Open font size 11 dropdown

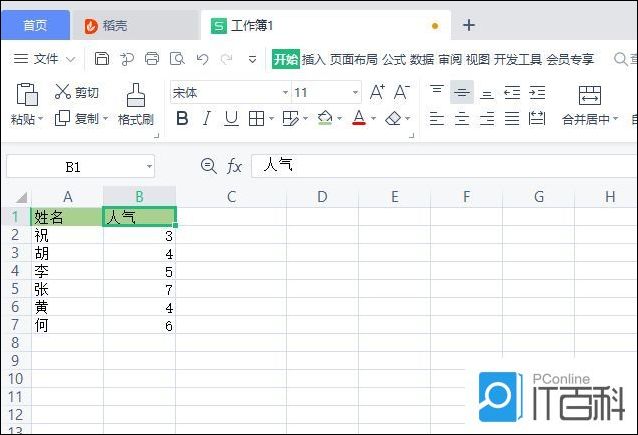point(355,92)
